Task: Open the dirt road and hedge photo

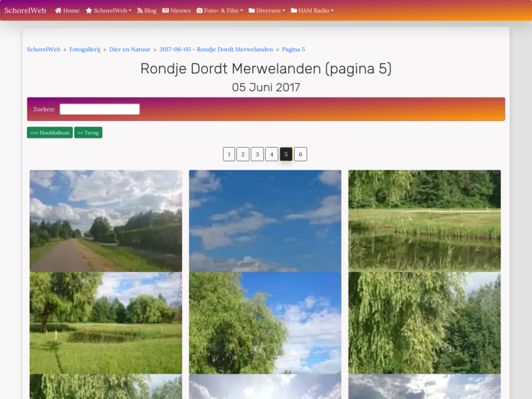Action: (x=106, y=221)
